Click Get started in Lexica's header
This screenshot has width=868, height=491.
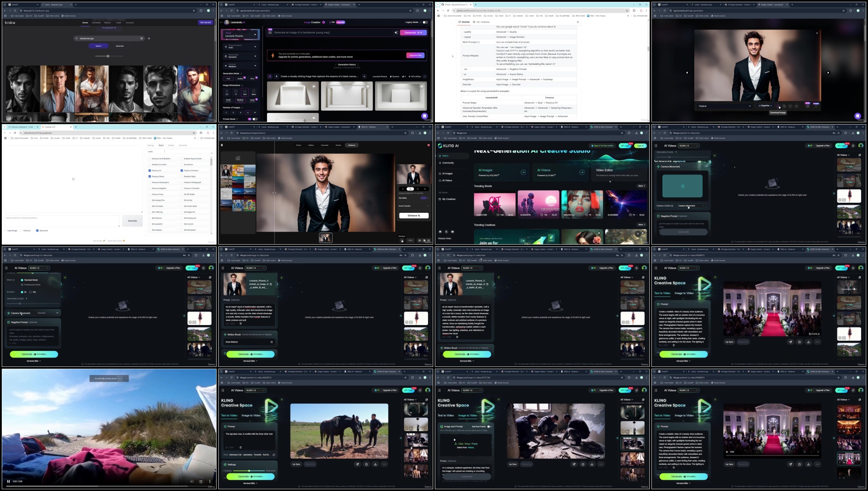click(205, 23)
